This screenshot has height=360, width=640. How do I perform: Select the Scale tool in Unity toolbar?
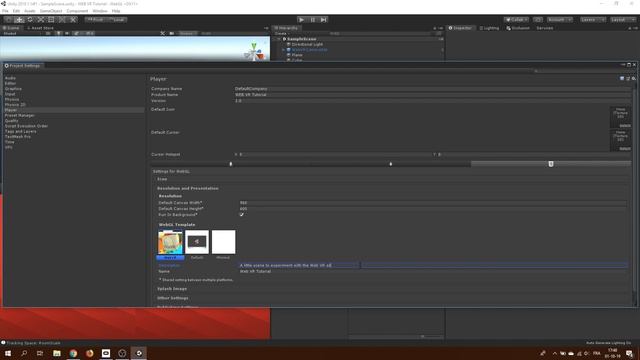click(40, 20)
